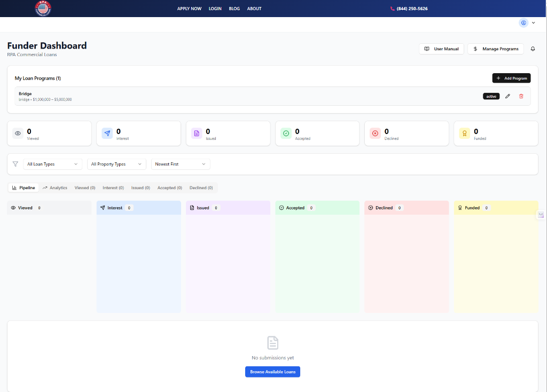Click the award icon on Funded stat card

point(464,133)
